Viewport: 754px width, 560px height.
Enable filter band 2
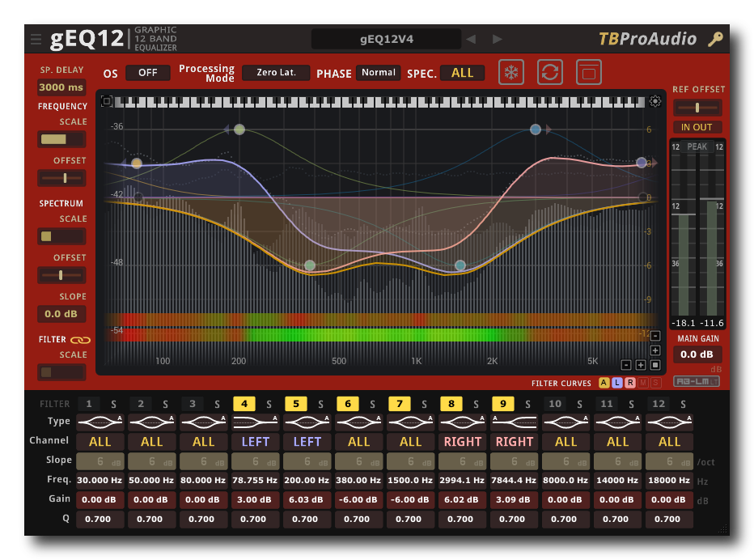141,404
